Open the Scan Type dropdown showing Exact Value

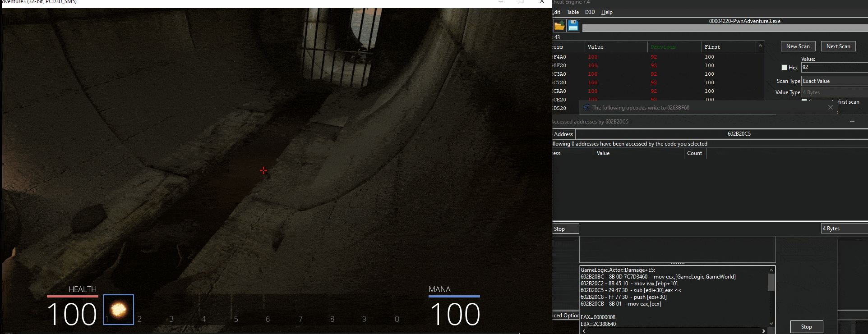pyautogui.click(x=835, y=81)
